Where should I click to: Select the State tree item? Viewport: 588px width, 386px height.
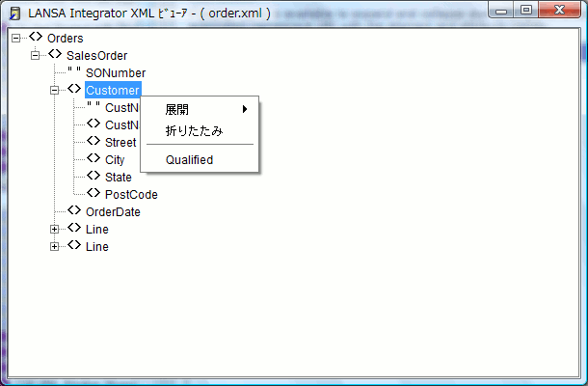point(119,178)
